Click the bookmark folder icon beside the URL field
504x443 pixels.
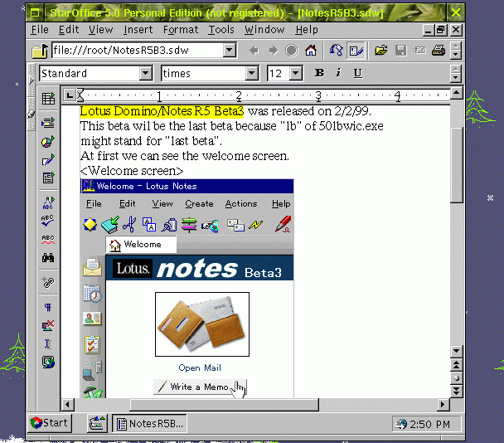click(40, 51)
